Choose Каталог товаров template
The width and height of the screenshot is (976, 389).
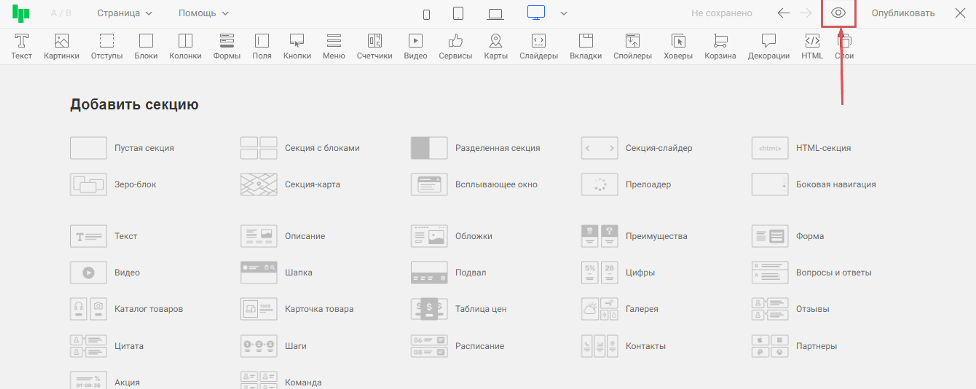(x=127, y=309)
